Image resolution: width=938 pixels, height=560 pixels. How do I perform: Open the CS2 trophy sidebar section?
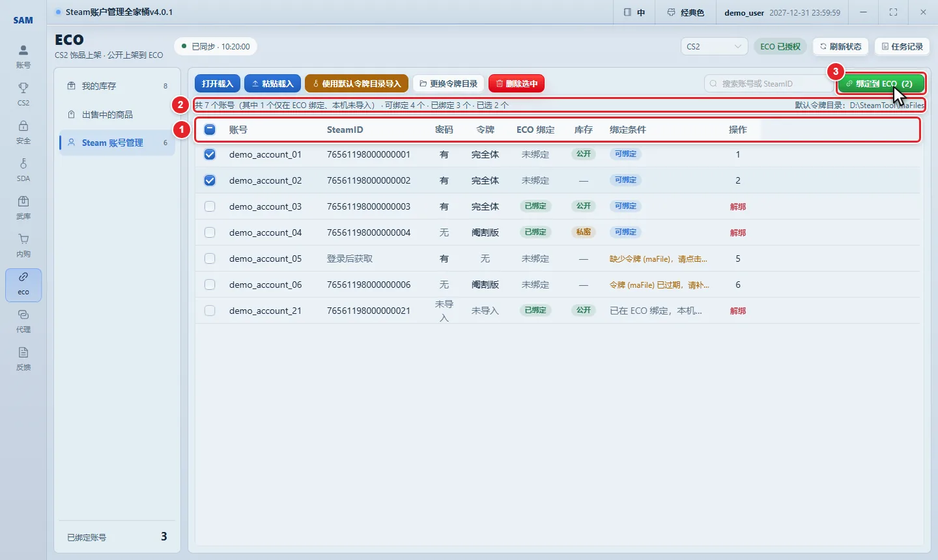(x=23, y=94)
